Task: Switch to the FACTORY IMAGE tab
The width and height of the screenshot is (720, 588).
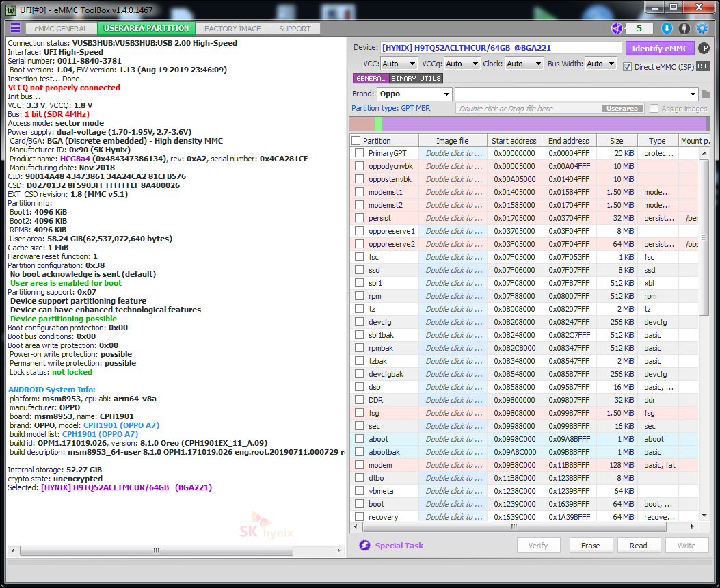Action: coord(232,29)
